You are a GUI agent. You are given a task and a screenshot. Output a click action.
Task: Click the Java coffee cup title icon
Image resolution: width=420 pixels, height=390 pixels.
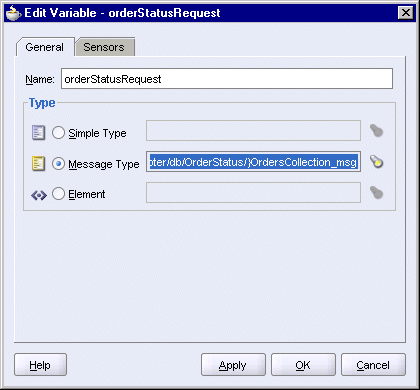[14, 13]
